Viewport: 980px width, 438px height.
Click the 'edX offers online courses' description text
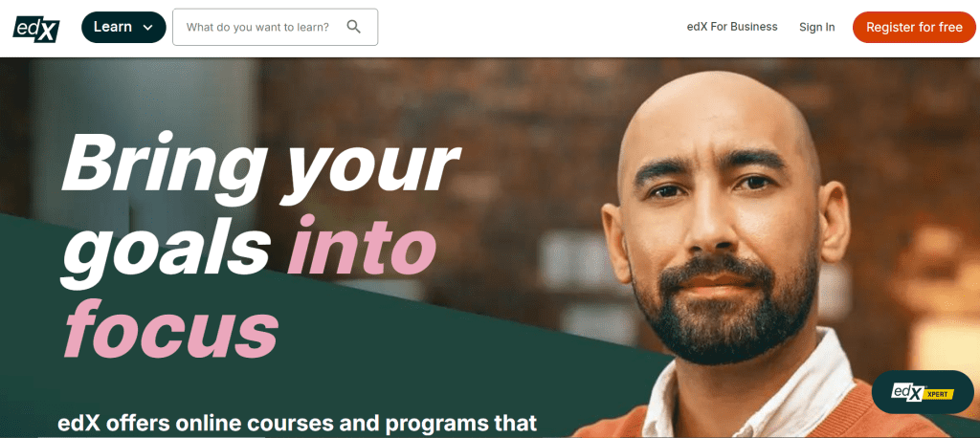[297, 423]
